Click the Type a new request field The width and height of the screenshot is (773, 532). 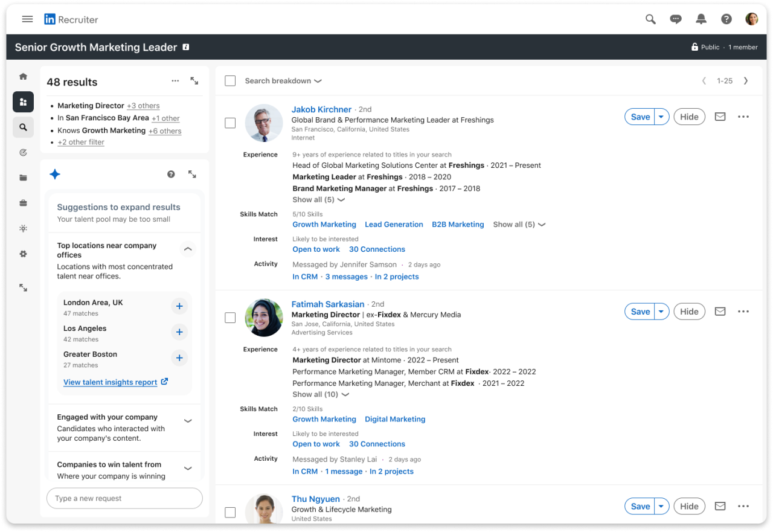[x=124, y=498]
